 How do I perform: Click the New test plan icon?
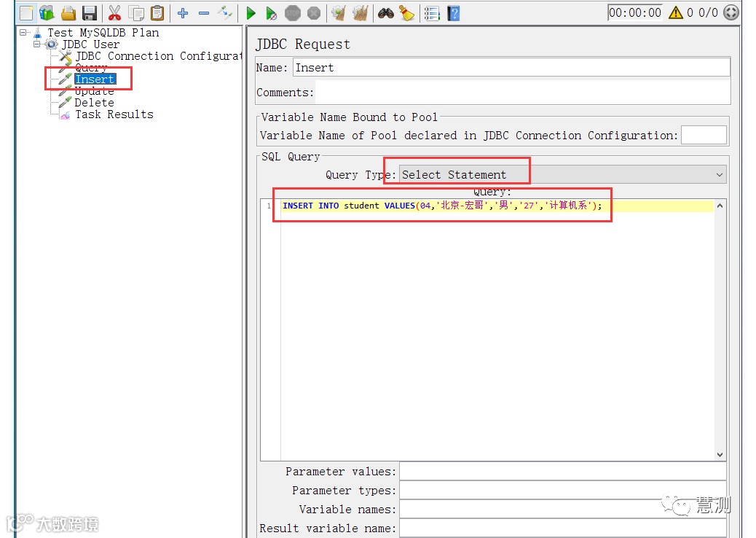click(26, 13)
